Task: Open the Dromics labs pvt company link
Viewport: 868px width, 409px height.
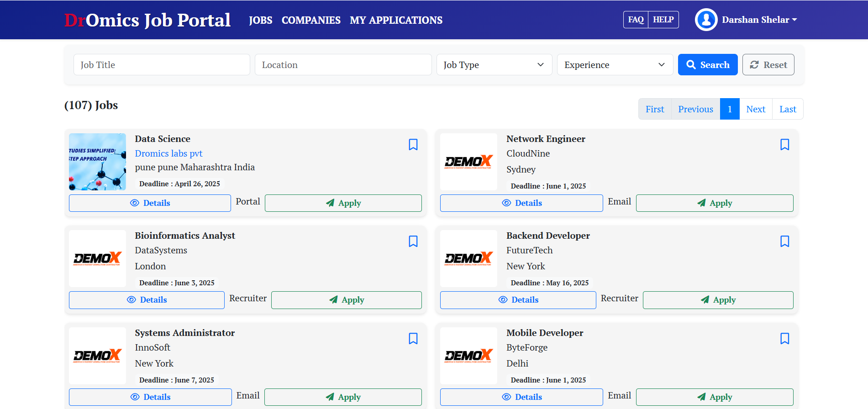Action: (168, 153)
